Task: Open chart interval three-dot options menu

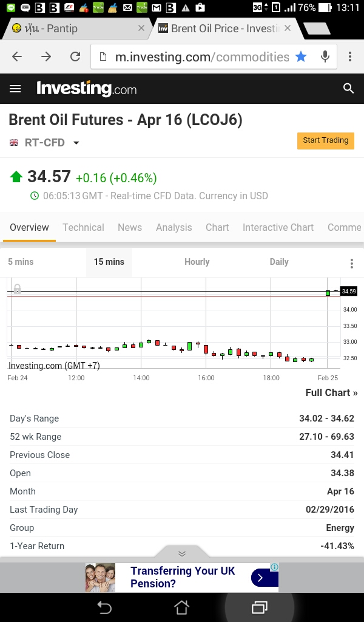Action: 352,264
